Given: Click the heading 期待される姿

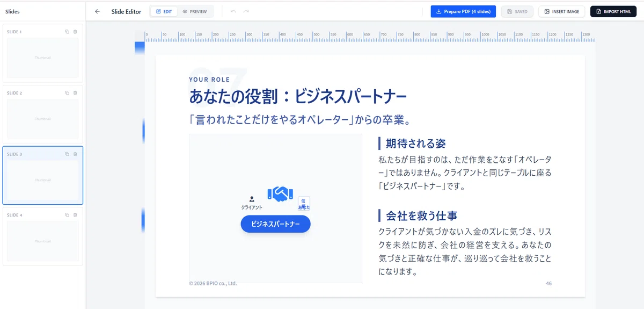Looking at the screenshot, I should click(x=415, y=143).
